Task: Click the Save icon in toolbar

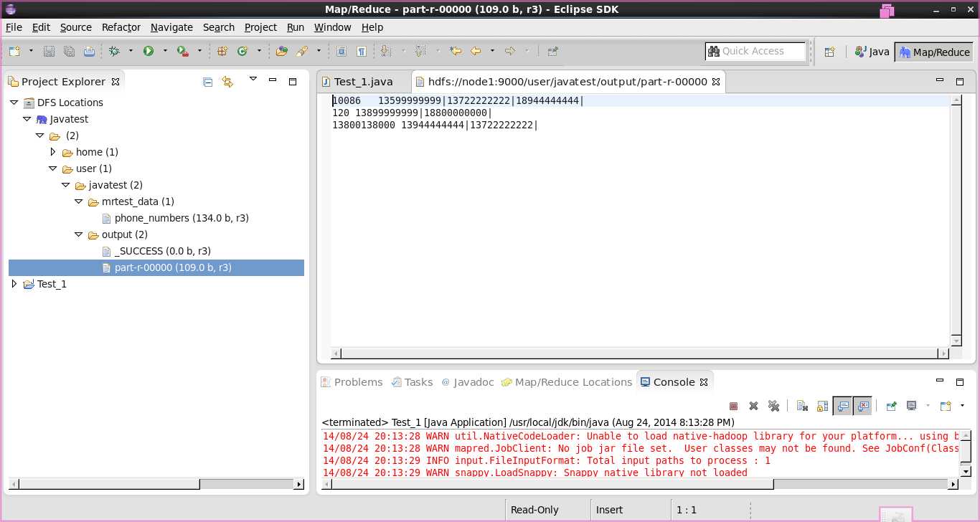Action: tap(49, 51)
